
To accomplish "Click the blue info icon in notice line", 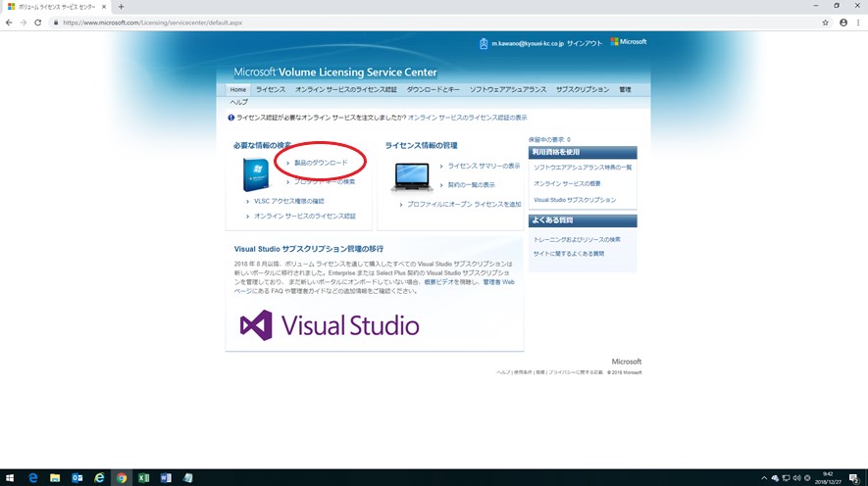I will pos(230,118).
